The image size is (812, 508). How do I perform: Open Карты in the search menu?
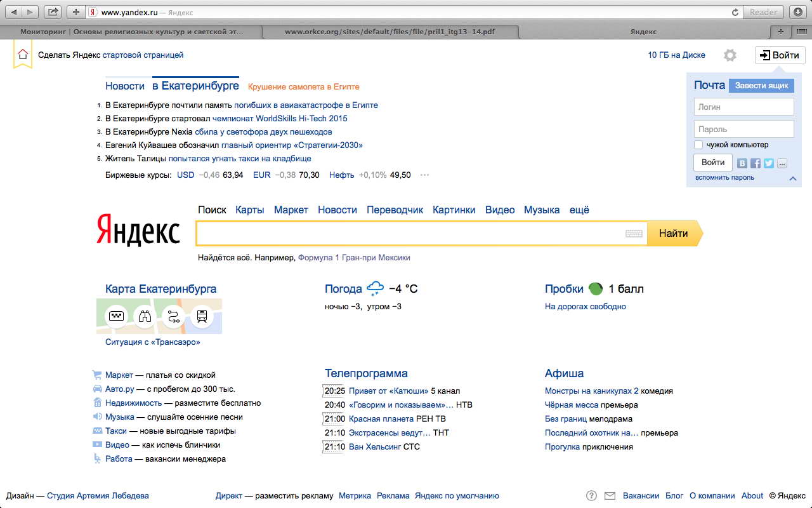pos(250,210)
